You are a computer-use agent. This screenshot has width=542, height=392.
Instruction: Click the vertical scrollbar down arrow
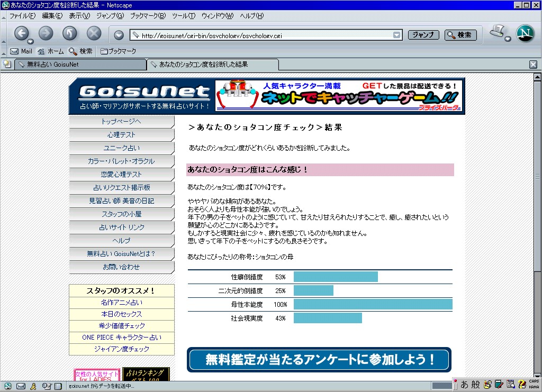537,376
